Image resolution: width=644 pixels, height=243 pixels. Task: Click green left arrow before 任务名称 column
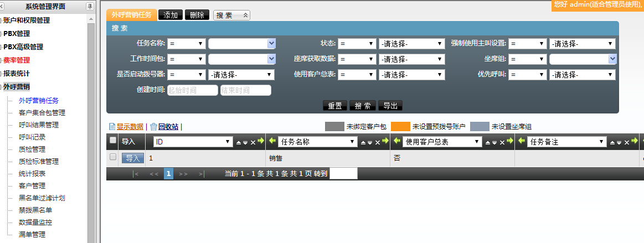[272, 142]
